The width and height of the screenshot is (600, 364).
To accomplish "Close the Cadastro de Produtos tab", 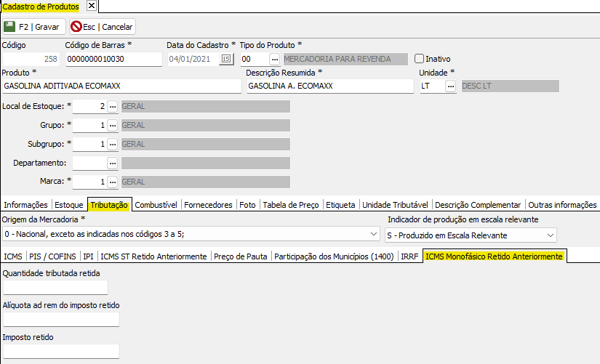I will (x=91, y=6).
